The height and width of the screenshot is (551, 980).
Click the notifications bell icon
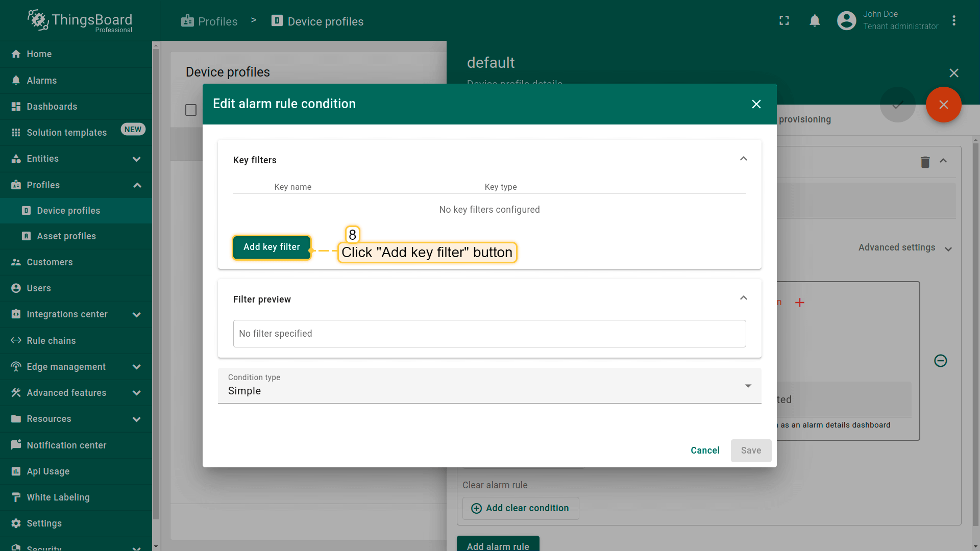(x=815, y=20)
